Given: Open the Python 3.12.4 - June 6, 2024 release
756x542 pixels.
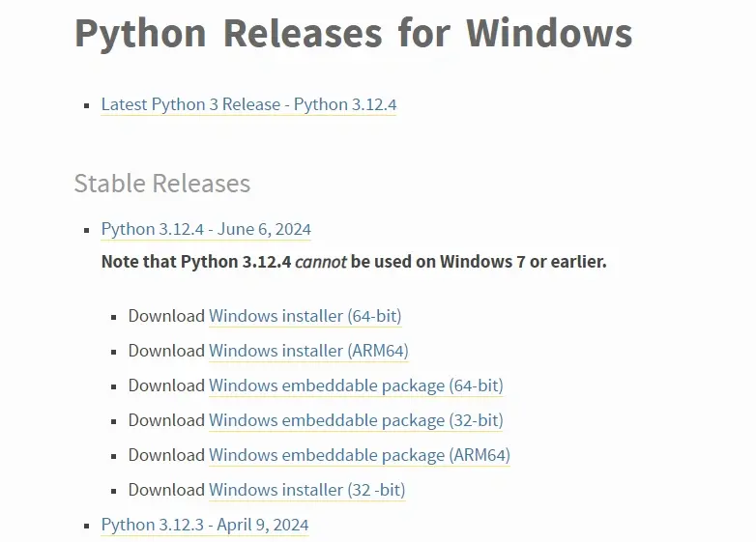Looking at the screenshot, I should [206, 229].
